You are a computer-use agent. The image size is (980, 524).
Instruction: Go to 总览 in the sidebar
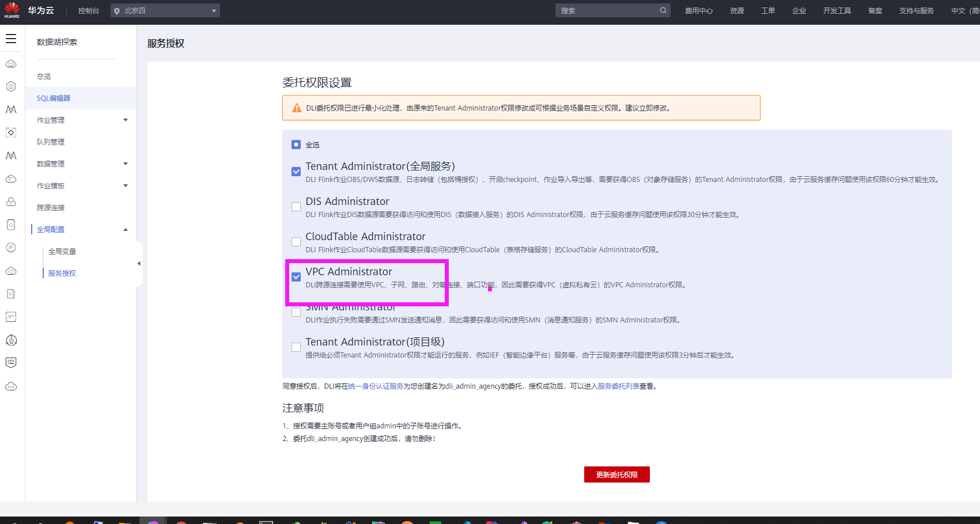(x=44, y=77)
